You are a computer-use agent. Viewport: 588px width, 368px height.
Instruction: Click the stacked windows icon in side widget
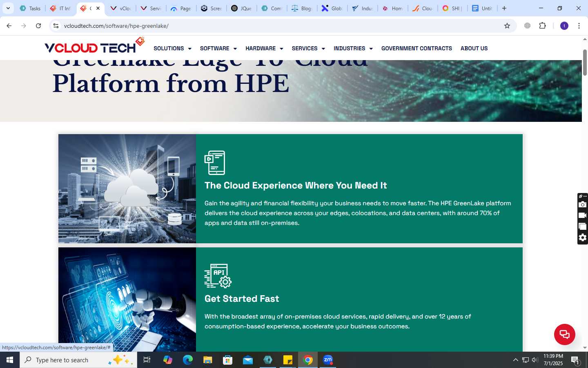(x=583, y=227)
